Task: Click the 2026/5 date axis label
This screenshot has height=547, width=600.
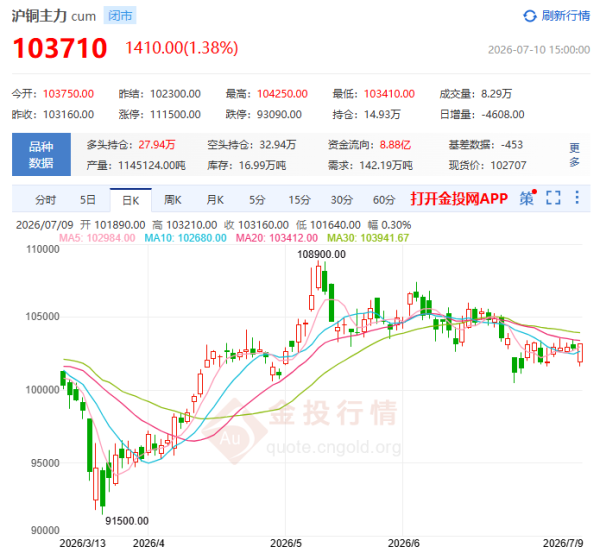Action: point(286,542)
